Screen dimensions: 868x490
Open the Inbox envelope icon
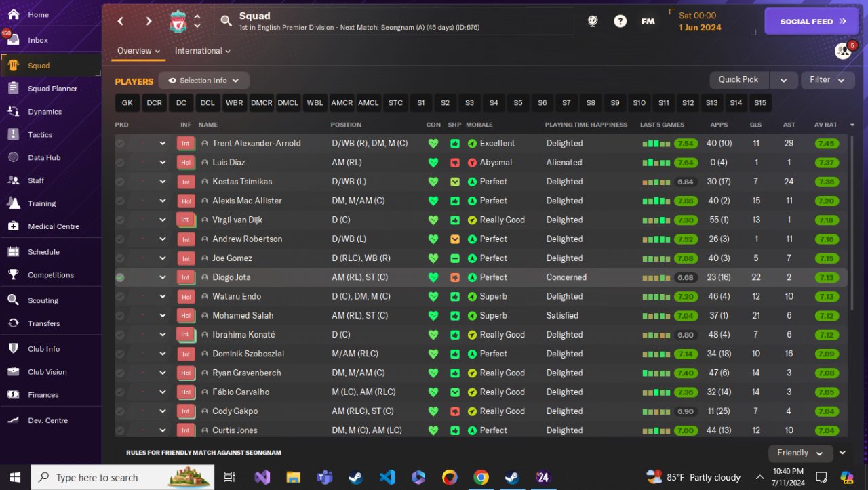point(14,40)
